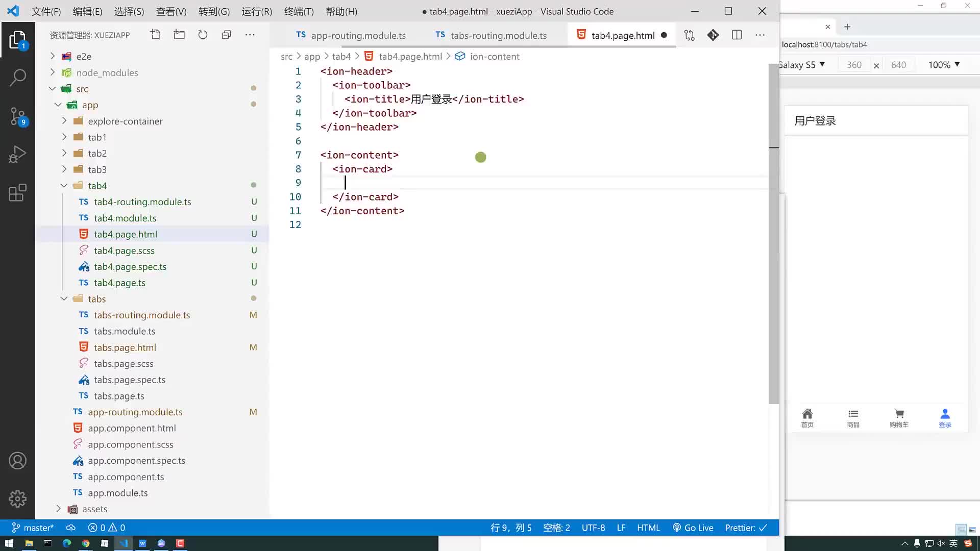
Task: Open the Explorer view in activity bar
Action: 17,40
